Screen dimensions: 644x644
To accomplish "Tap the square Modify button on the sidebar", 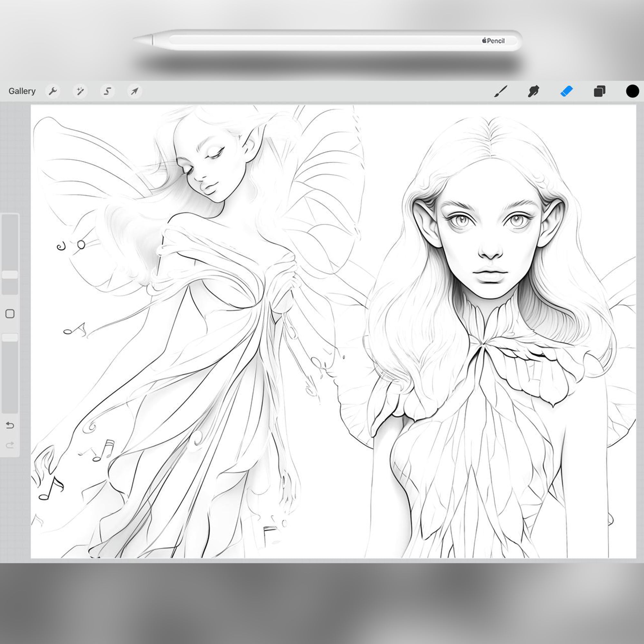I will [10, 314].
